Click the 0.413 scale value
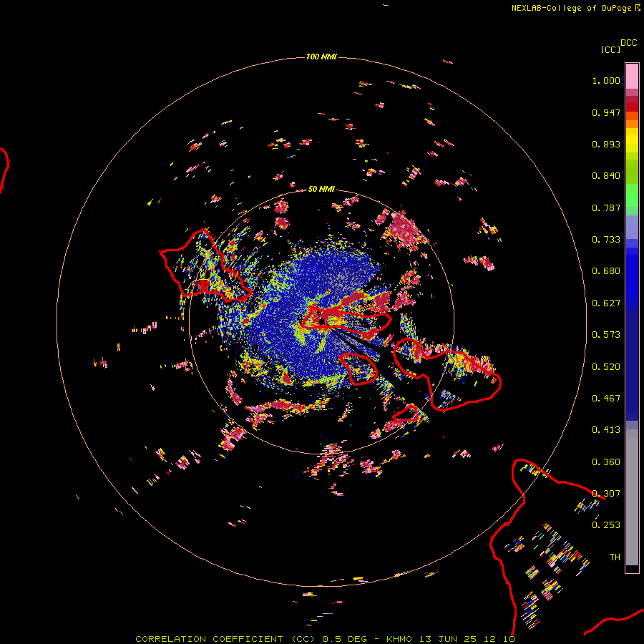Viewport: 644px width, 644px height. pos(606,430)
